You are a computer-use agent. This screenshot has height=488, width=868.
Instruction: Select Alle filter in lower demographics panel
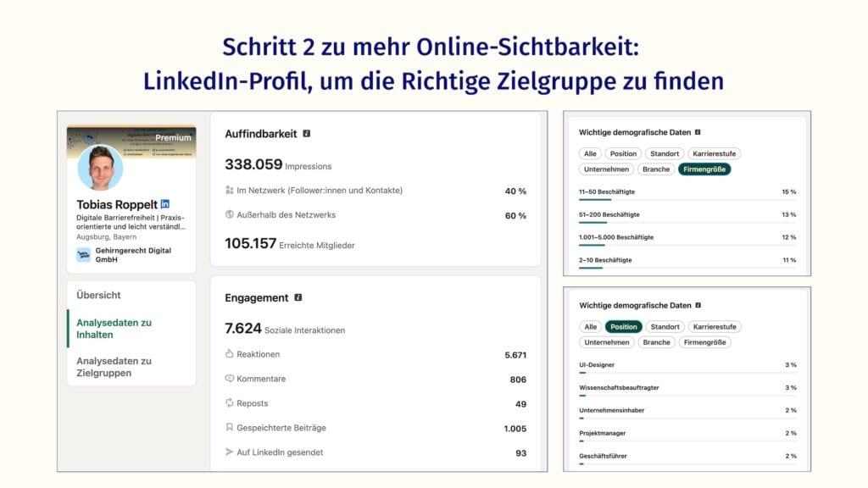point(591,327)
